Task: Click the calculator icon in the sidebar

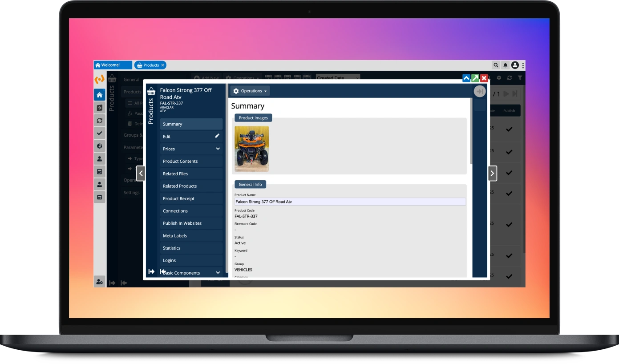Action: [99, 171]
